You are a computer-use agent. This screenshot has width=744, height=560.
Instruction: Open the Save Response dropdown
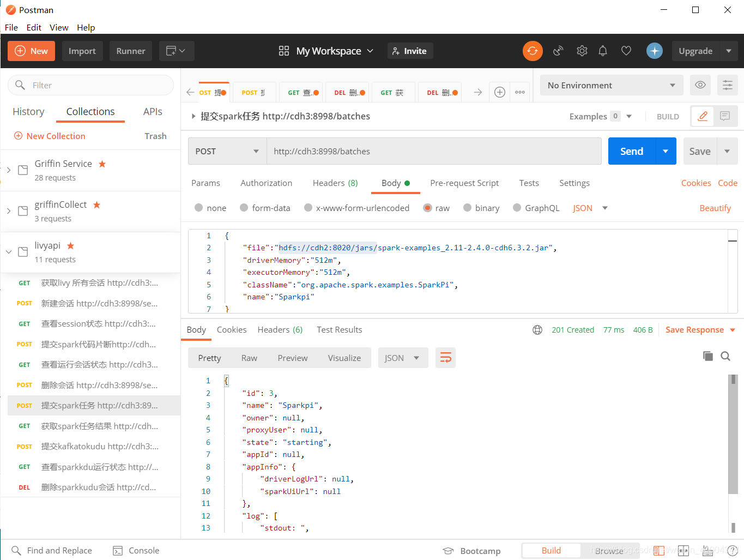700,330
